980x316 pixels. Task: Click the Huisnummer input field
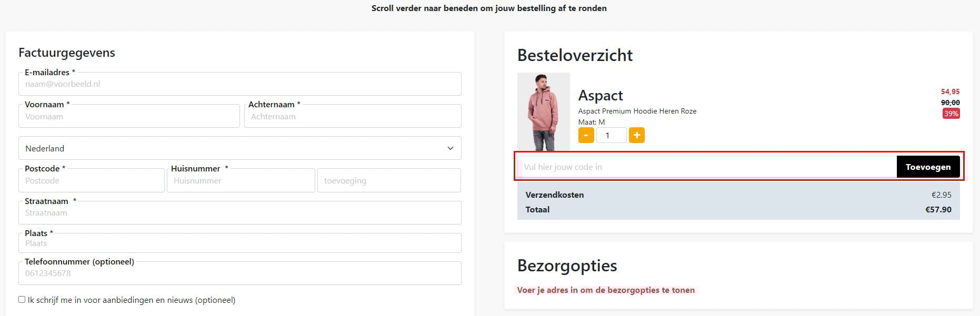(241, 180)
